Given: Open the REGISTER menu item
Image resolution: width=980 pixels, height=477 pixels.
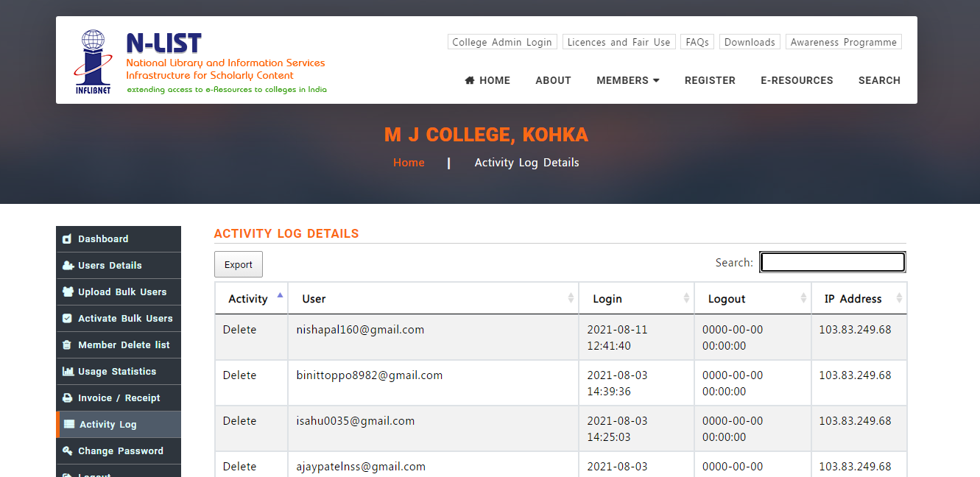Looking at the screenshot, I should (710, 80).
